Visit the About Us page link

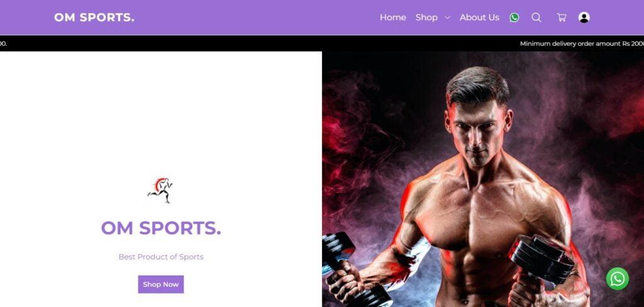click(x=479, y=17)
